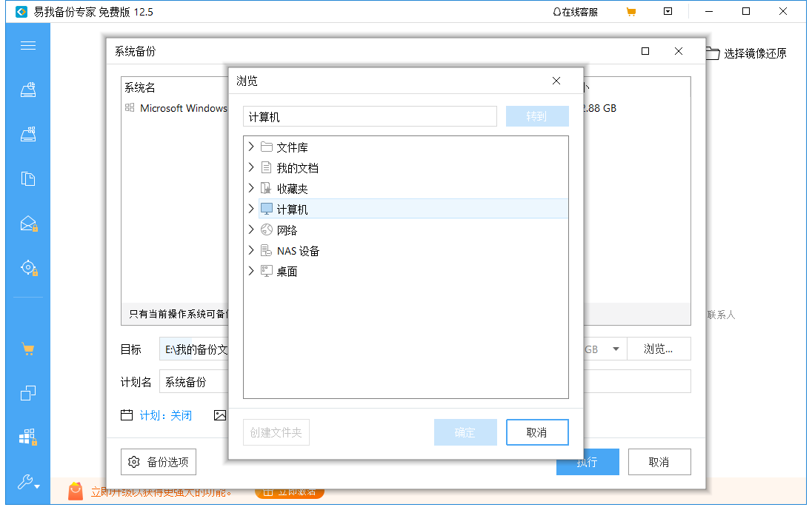Select the system backup icon in the sidebar

pos(28,90)
